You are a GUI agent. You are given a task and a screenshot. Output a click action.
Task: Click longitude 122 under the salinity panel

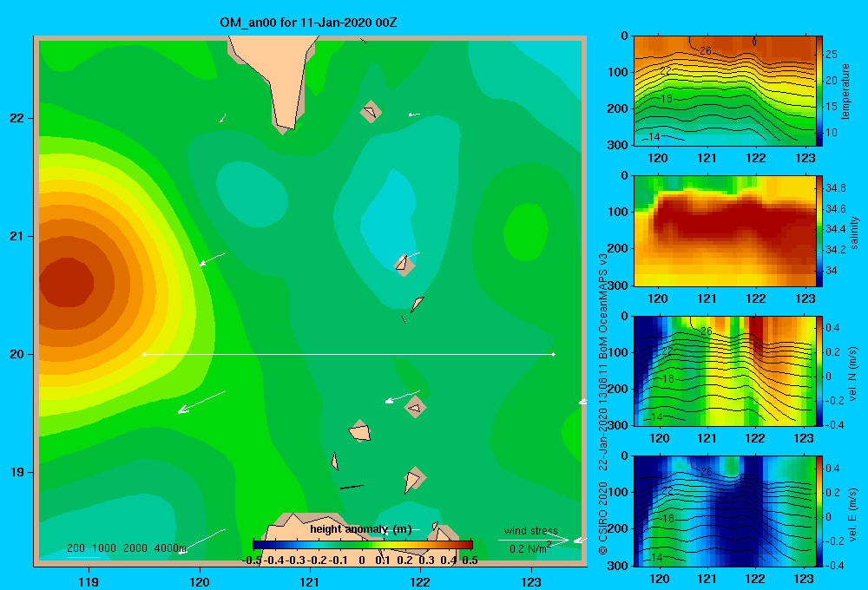click(x=756, y=298)
